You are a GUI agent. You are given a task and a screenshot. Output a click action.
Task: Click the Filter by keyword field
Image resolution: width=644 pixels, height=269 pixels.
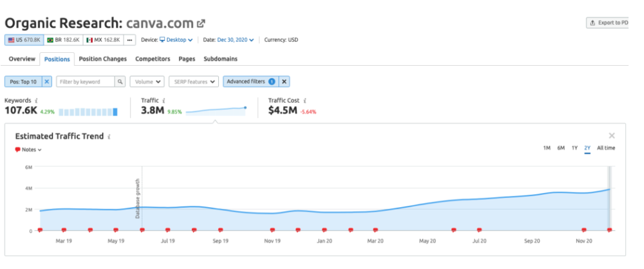(x=85, y=82)
